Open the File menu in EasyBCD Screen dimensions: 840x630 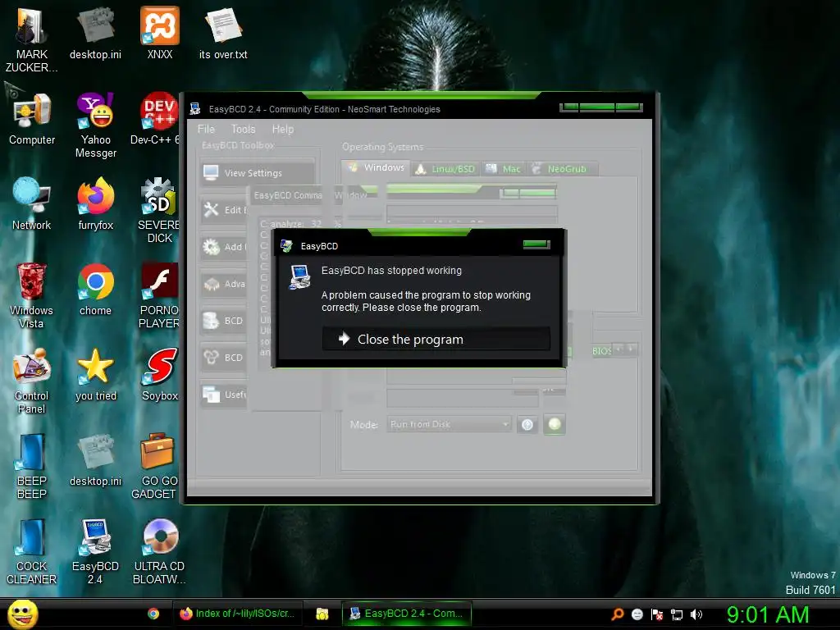tap(206, 129)
